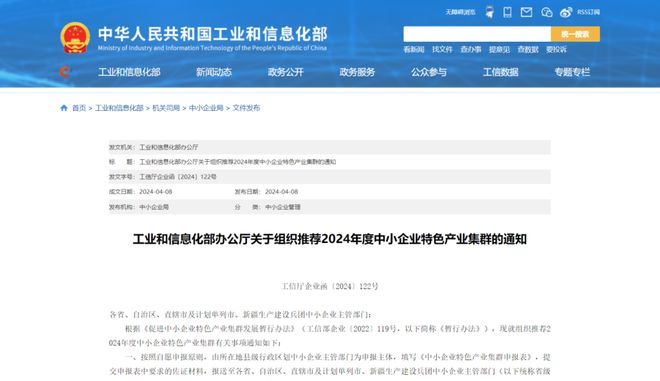Viewport: 660px width, 381px height.
Task: Focus the site search input box
Action: click(x=477, y=34)
